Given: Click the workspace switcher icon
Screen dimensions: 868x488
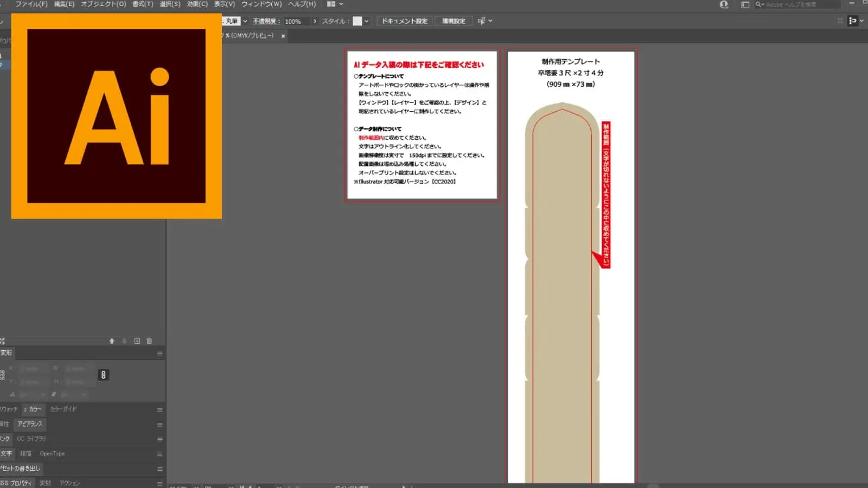Looking at the screenshot, I should (x=745, y=4).
